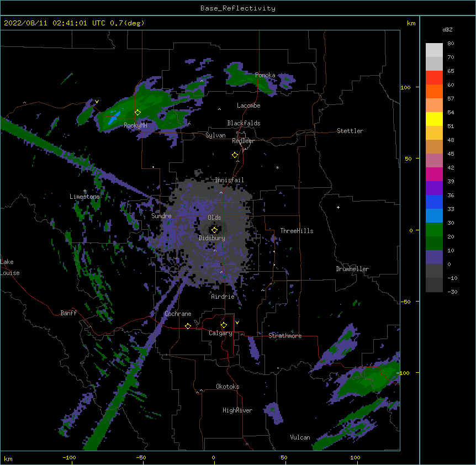Click the Sundre label
Screen dimensions: 476x465
point(161,216)
